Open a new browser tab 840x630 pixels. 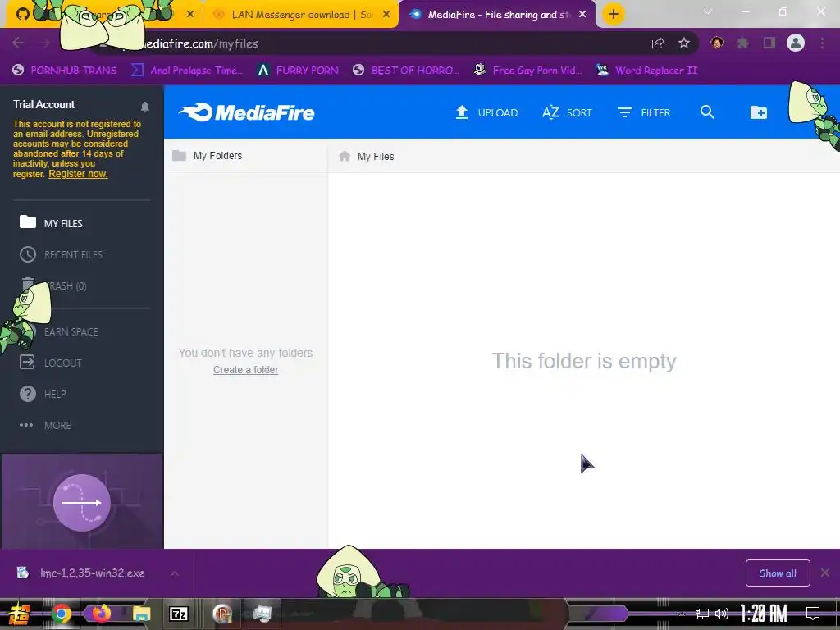coord(614,15)
